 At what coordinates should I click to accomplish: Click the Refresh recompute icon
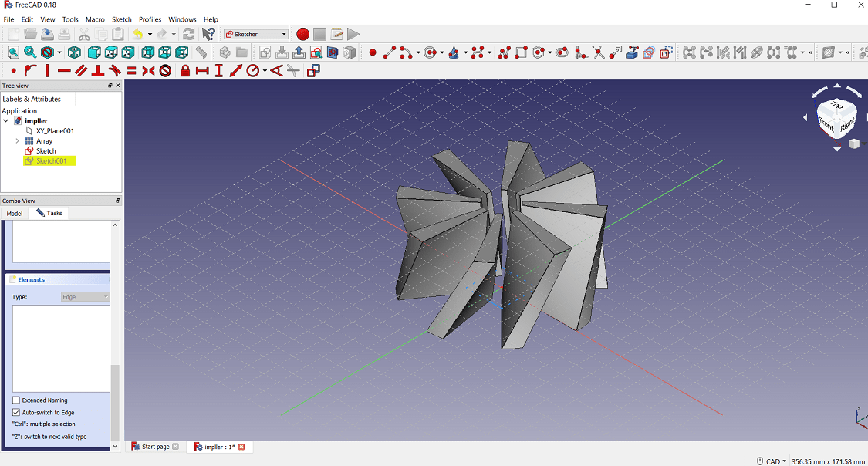pos(188,34)
